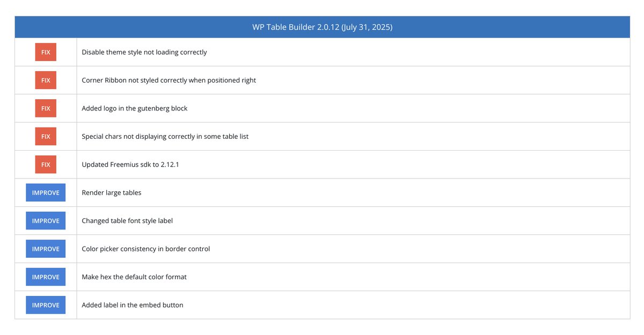The width and height of the screenshot is (644, 335).
Task: Select text 'Corner Ribbon not styled correctly when positioned right'
Action: coord(169,80)
